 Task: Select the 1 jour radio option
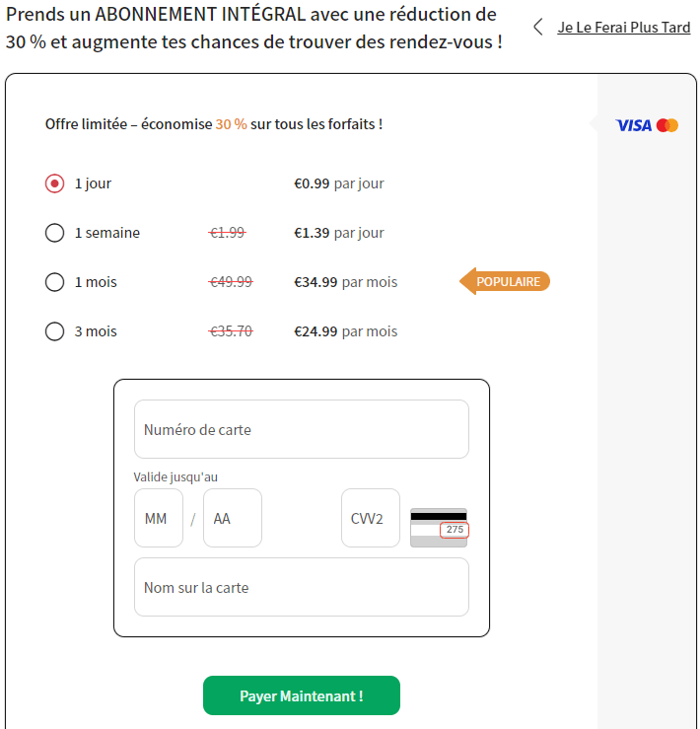[x=55, y=183]
